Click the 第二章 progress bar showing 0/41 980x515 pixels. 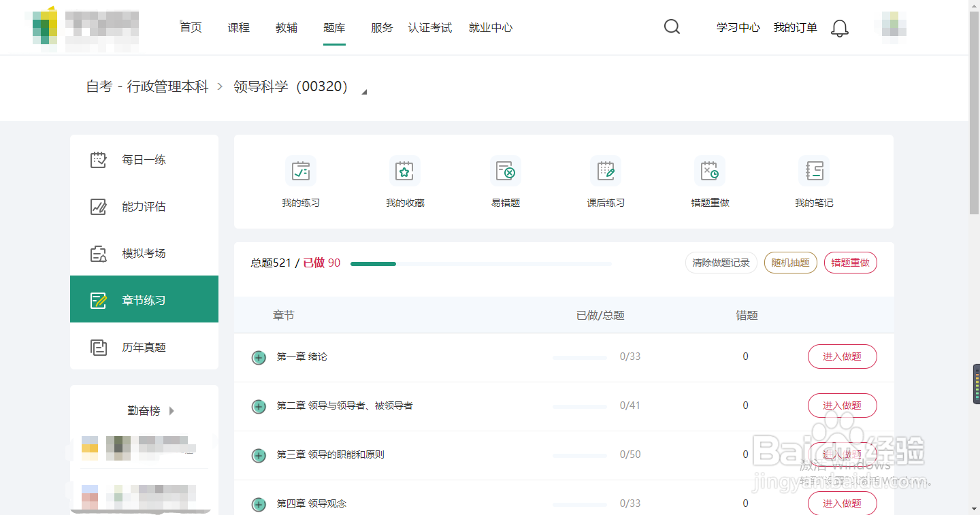(580, 406)
